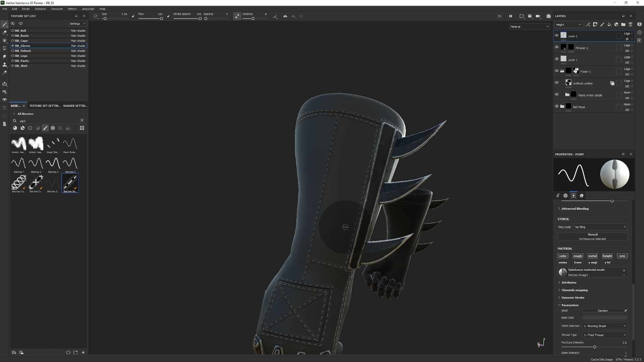Adjust the Puncture Intensity slider
This screenshot has width=644, height=362.
coord(594,347)
